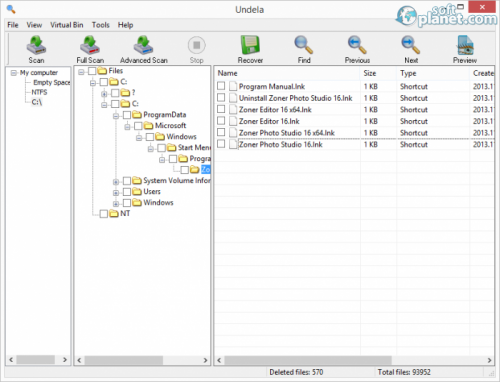
Task: Click the 'Total files: 93952' status text
Action: [x=404, y=372]
